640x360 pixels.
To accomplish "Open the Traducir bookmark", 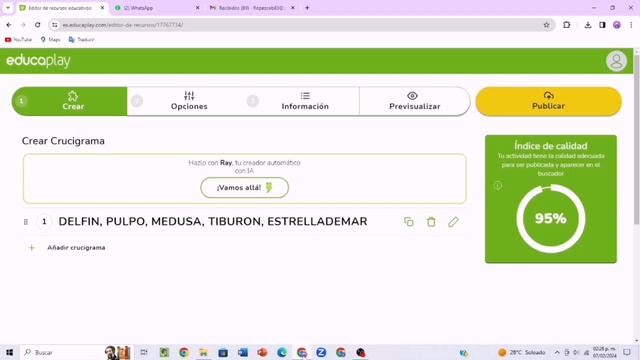I will point(81,40).
